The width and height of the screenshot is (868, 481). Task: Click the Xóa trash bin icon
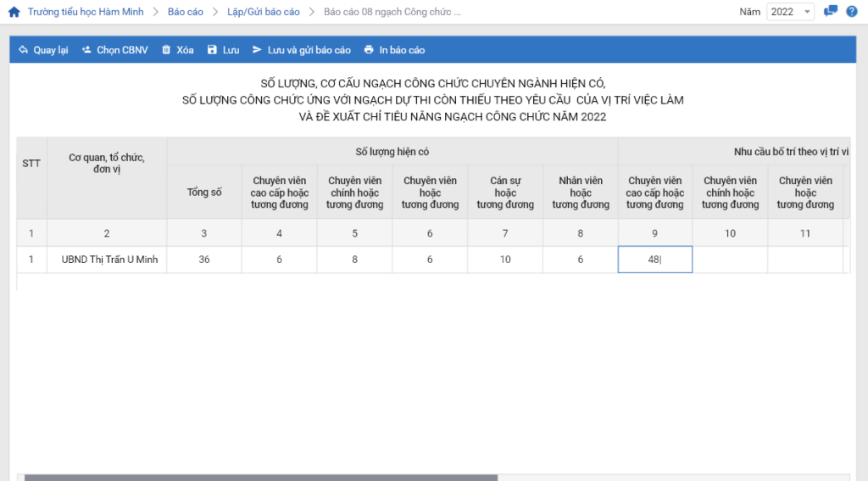click(166, 50)
